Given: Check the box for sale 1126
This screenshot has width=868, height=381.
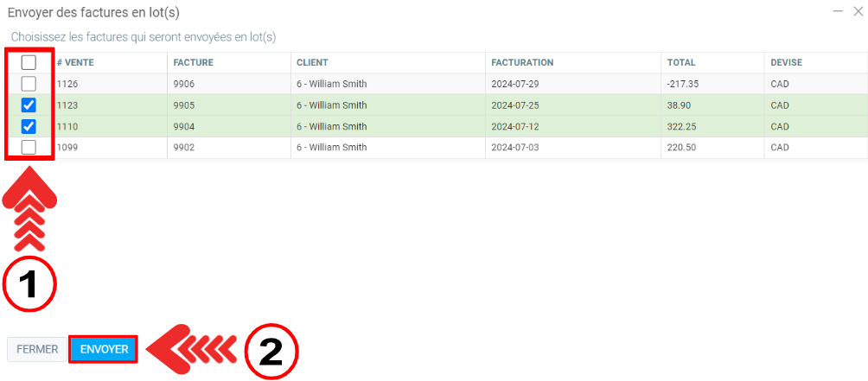Looking at the screenshot, I should pyautogui.click(x=29, y=84).
